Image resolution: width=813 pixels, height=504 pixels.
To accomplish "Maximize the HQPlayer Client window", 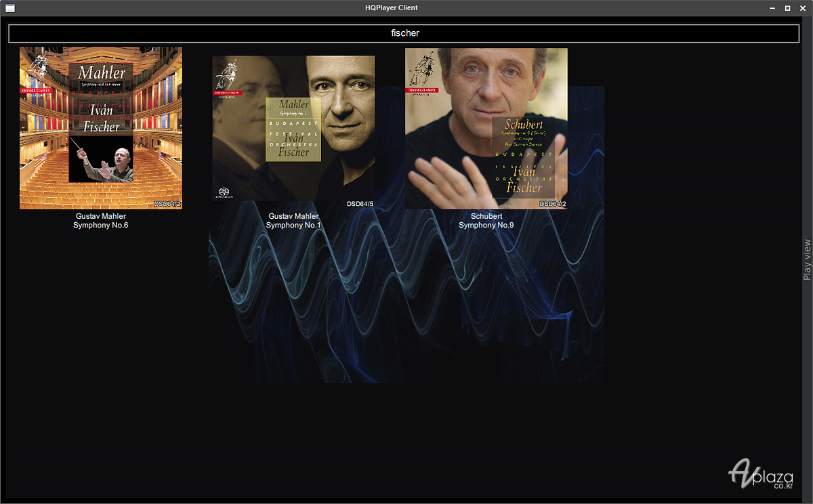I will (x=787, y=8).
